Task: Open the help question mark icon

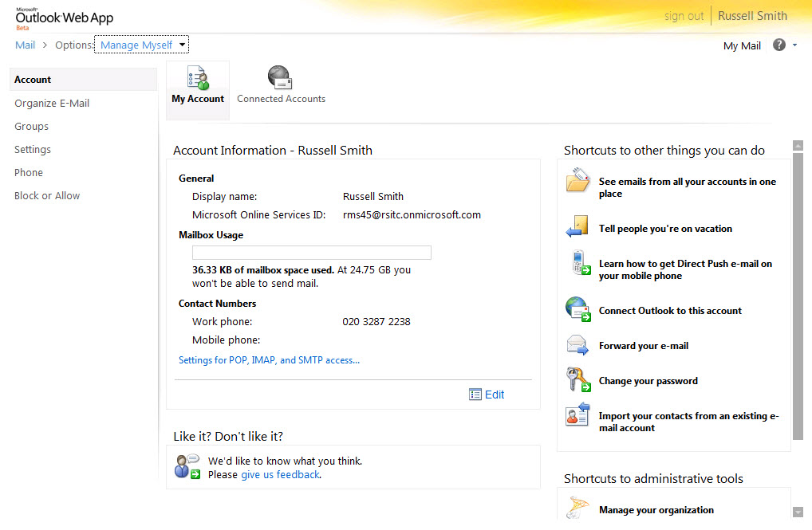Action: (x=779, y=45)
